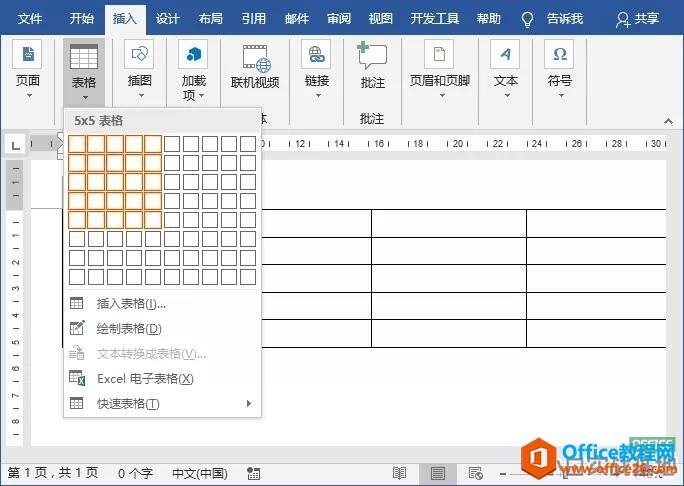Click the 告诉我 lightbulb search box
This screenshot has width=684, height=486.
(x=552, y=19)
